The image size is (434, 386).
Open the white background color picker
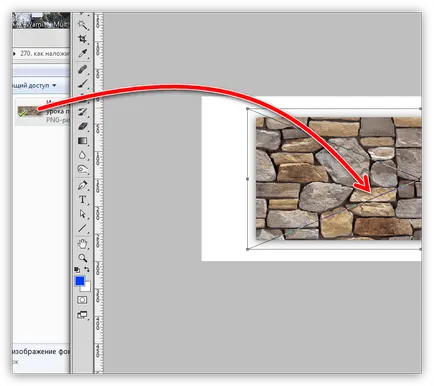coord(87,288)
